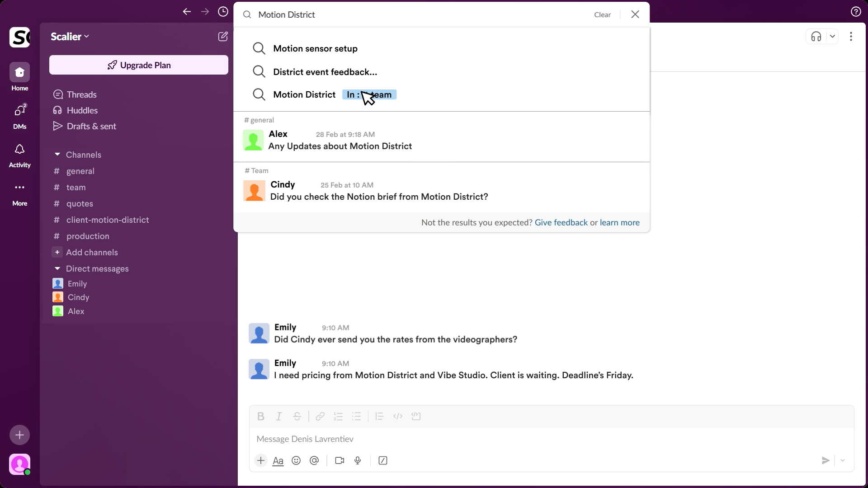Image resolution: width=868 pixels, height=488 pixels.
Task: Mention someone using the @ icon
Action: [x=314, y=460]
